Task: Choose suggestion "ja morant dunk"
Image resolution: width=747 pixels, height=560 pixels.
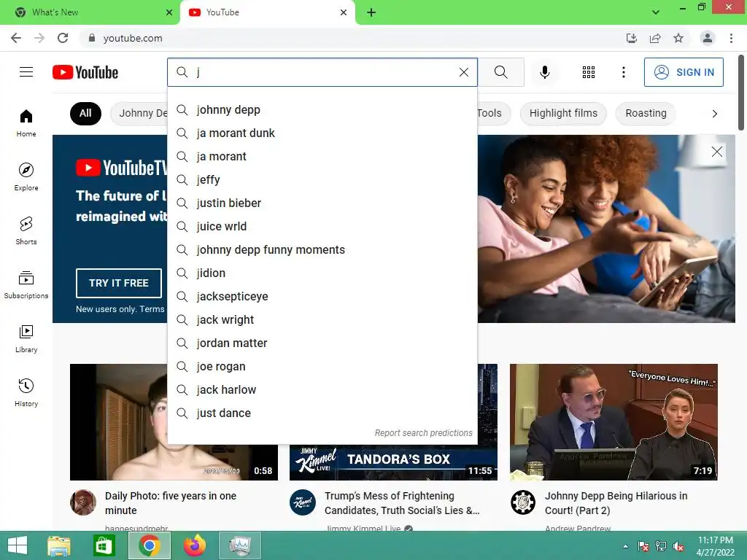Action: coord(322,133)
